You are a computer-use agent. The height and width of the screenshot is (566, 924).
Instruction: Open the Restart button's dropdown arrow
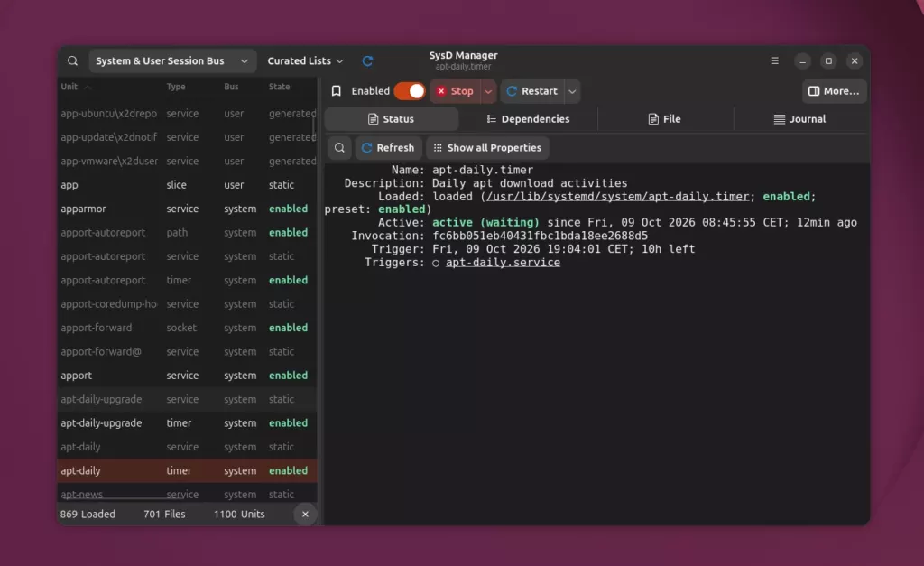point(572,91)
